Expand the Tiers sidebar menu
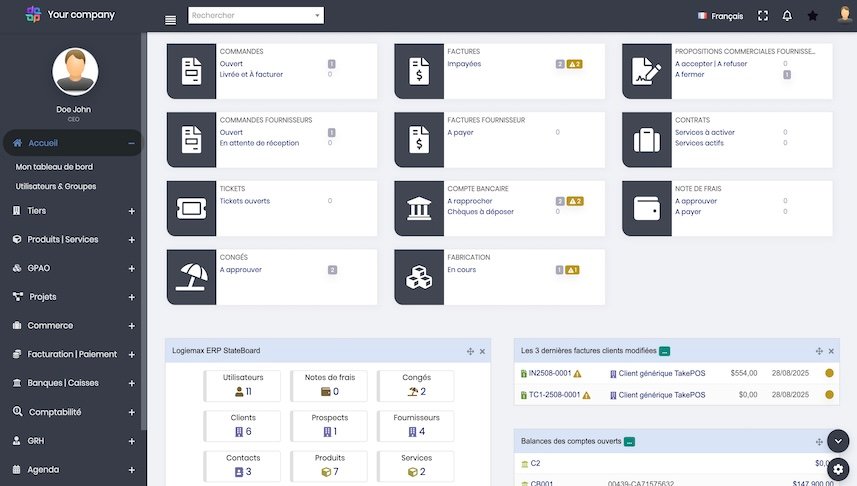Viewport: 857px width, 486px height. pyautogui.click(x=131, y=211)
